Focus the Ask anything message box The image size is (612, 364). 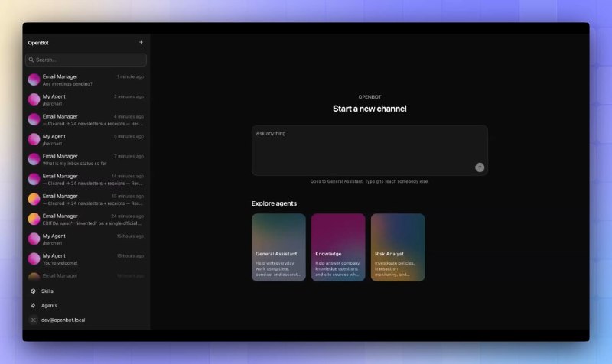coord(369,150)
